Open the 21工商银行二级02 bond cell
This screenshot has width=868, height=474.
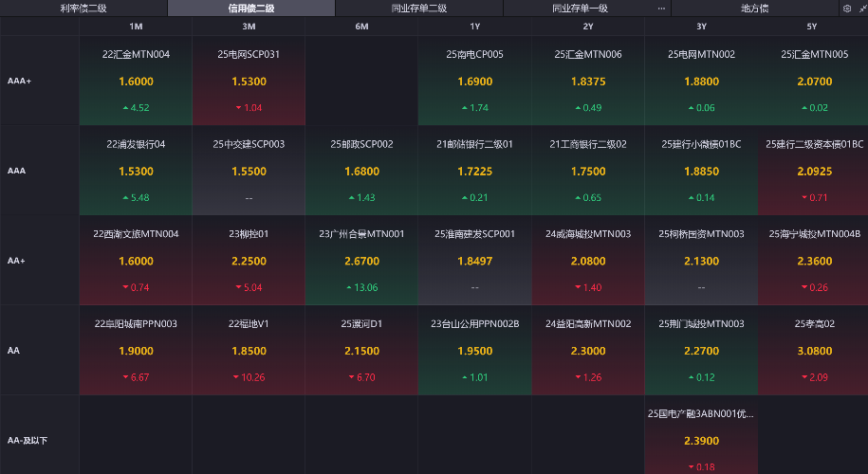coord(588,171)
